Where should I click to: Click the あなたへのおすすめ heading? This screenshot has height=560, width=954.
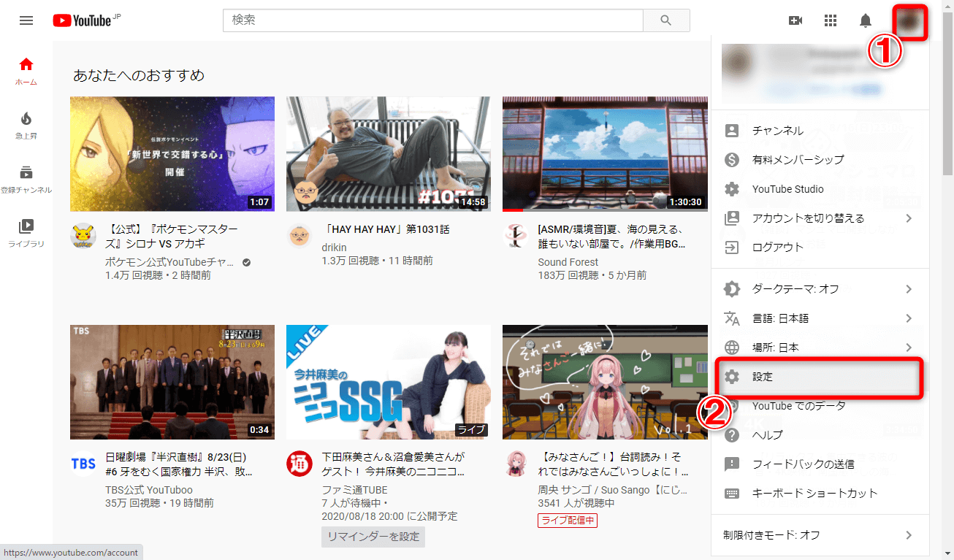click(139, 75)
